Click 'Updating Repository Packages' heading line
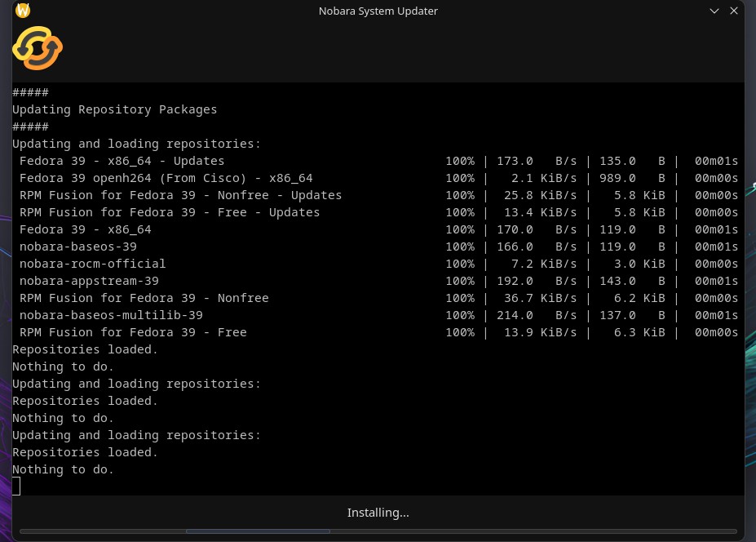 pyautogui.click(x=115, y=109)
